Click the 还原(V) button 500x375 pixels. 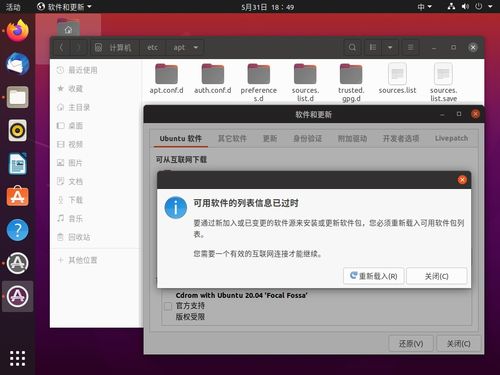click(411, 343)
